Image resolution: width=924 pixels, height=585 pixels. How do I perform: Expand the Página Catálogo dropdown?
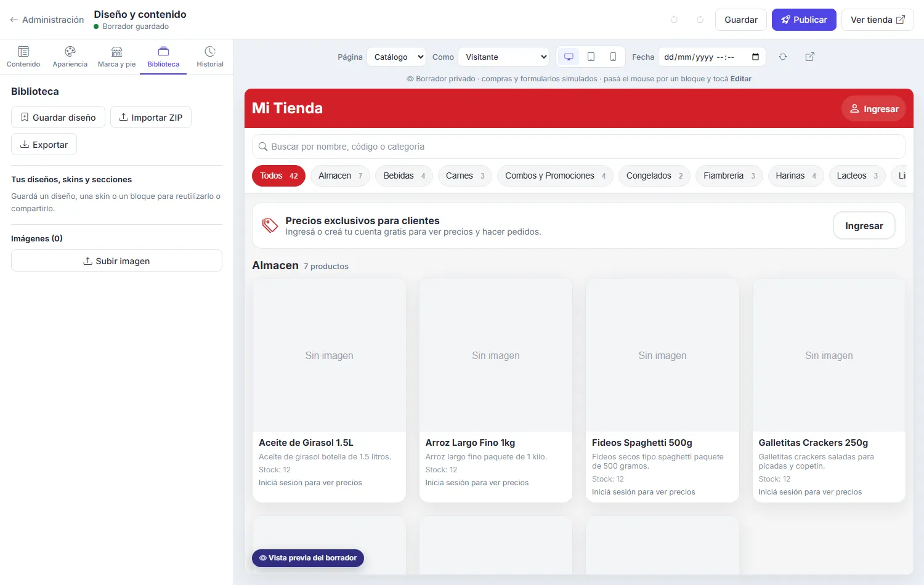click(x=396, y=57)
